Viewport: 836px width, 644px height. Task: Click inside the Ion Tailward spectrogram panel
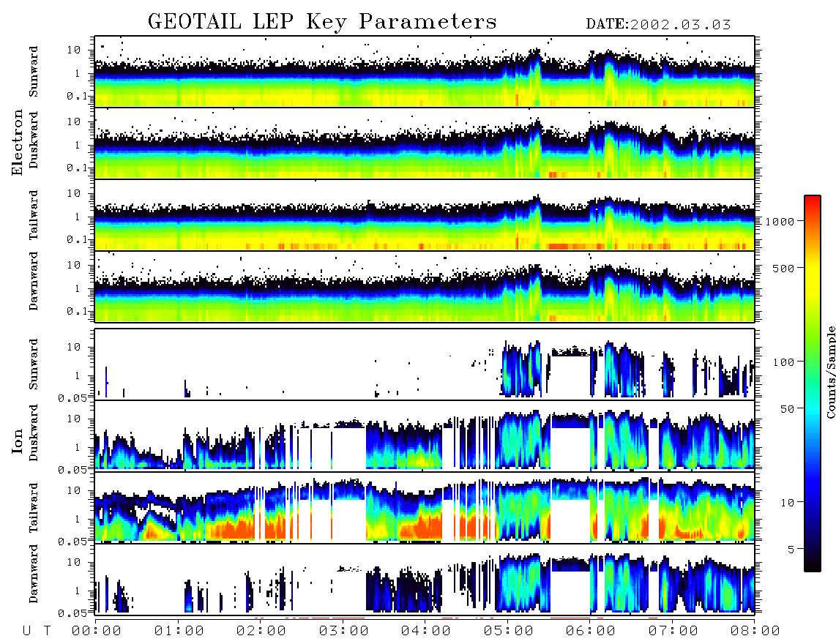pyautogui.click(x=425, y=508)
